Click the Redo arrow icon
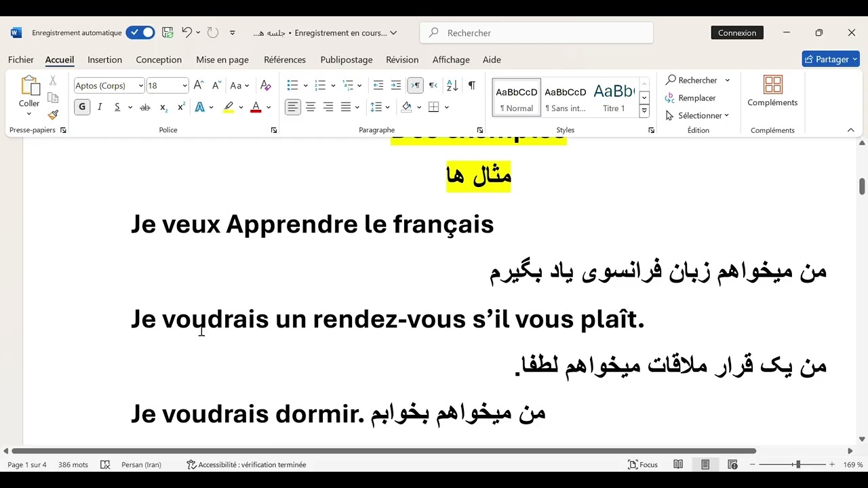Screen dimensions: 868x488 [x=212, y=33]
